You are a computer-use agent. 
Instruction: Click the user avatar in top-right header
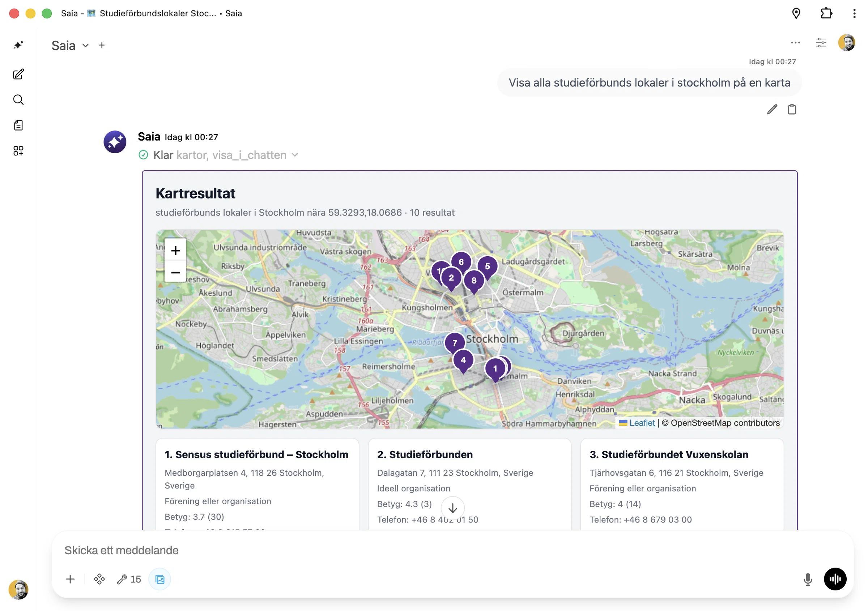pos(846,43)
